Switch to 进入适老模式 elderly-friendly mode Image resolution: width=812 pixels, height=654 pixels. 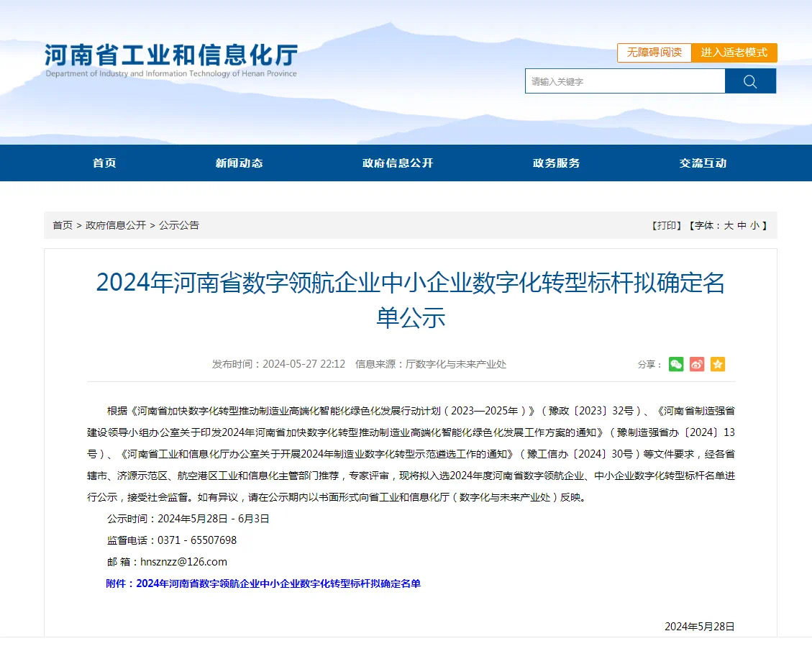coord(734,53)
